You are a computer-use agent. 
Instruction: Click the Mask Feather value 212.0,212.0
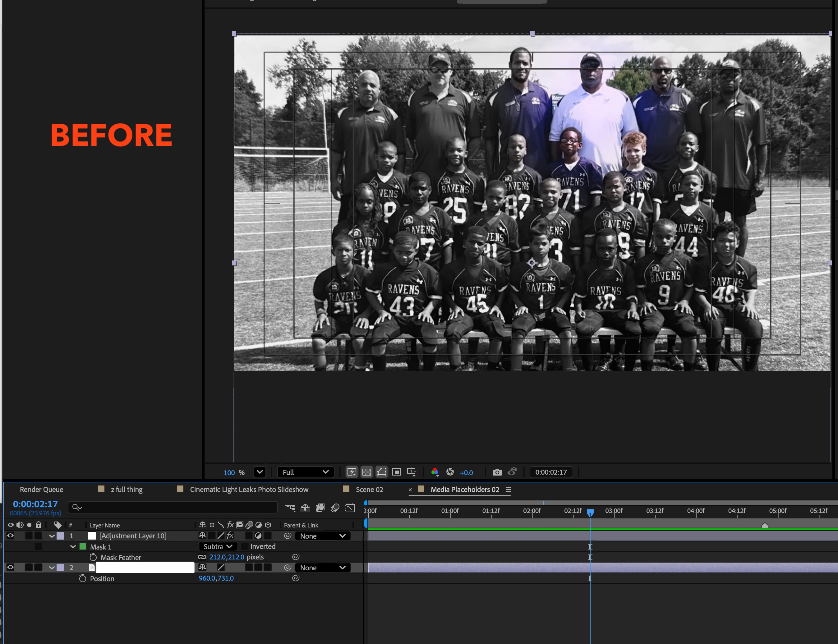[227, 557]
